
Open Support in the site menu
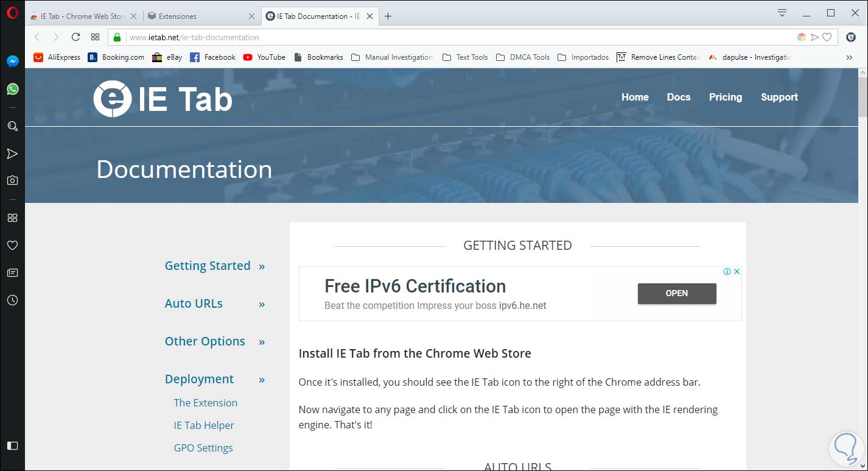pos(779,97)
